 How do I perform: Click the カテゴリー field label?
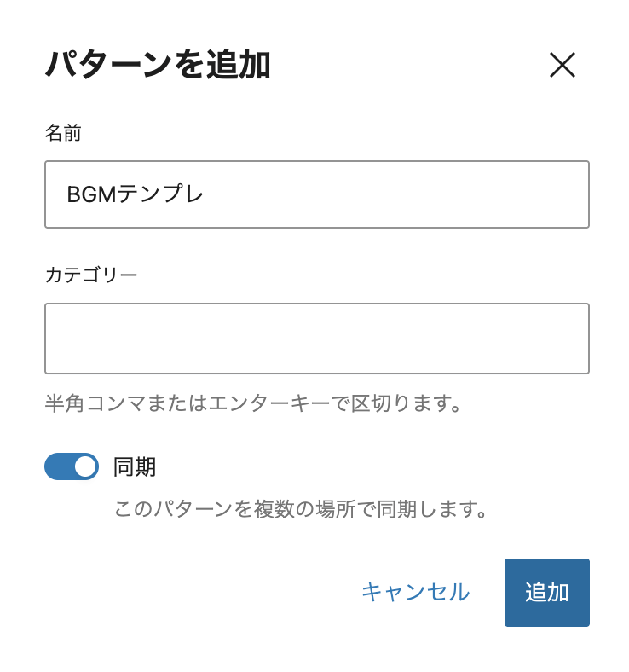(x=91, y=275)
